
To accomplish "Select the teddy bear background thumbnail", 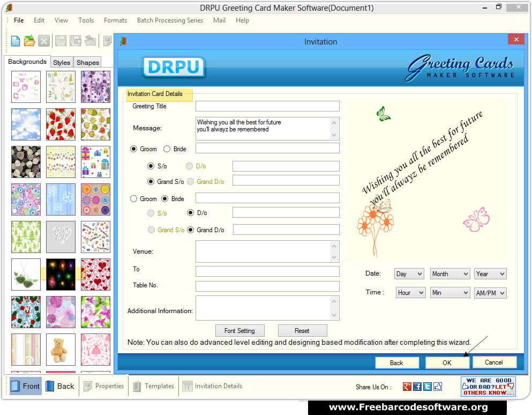I will click(x=61, y=350).
